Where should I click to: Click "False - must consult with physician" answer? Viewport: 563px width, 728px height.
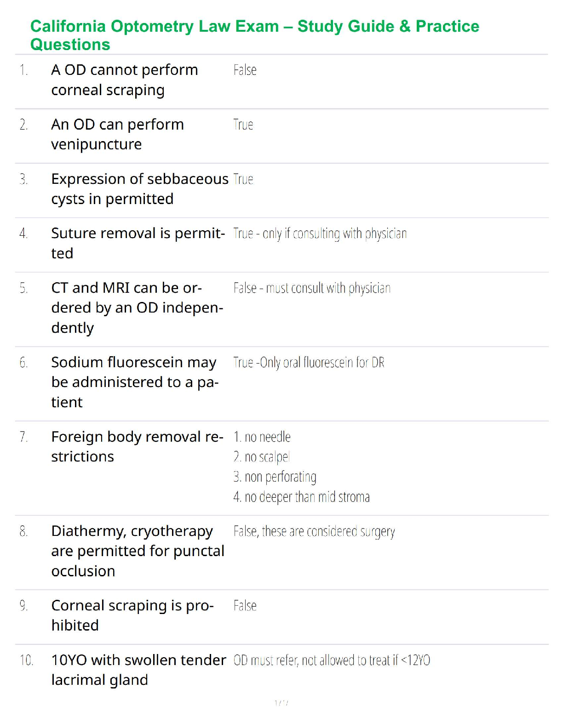tap(312, 288)
